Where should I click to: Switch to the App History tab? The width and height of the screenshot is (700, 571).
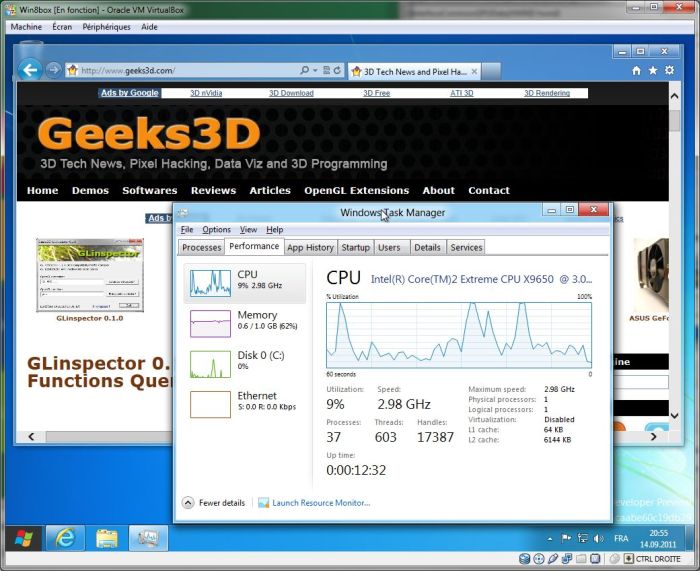tap(310, 247)
